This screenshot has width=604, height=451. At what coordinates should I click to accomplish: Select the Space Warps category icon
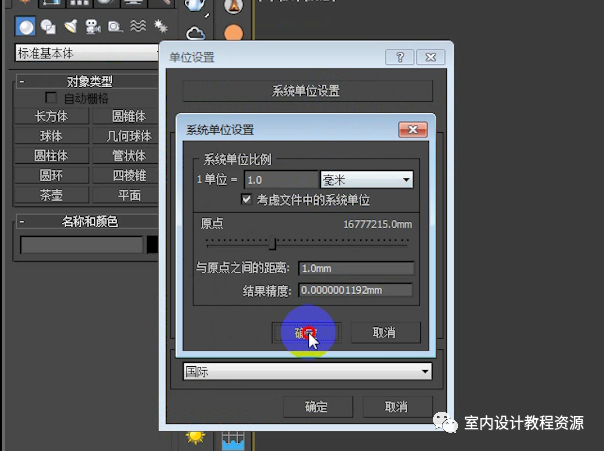tap(138, 26)
